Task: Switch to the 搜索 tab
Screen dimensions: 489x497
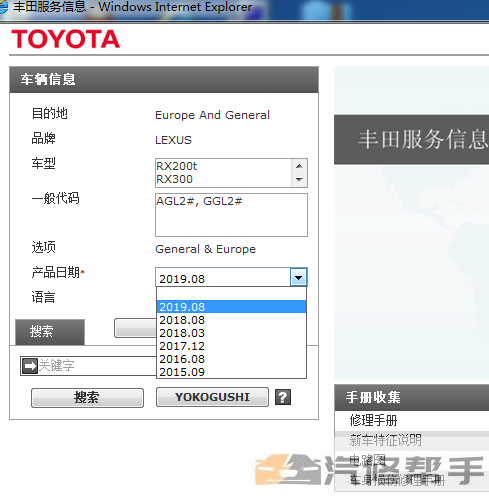Action: pos(50,332)
